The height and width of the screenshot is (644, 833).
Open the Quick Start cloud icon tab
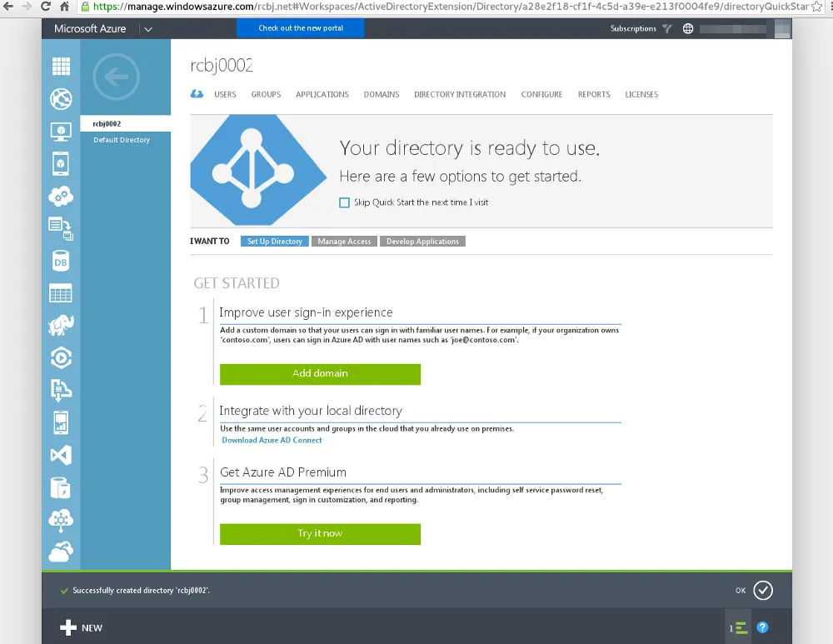197,94
